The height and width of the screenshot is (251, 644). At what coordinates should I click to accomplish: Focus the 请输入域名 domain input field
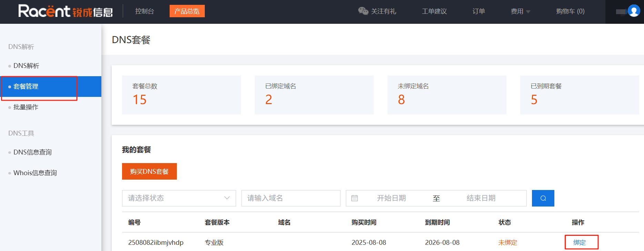tap(291, 198)
